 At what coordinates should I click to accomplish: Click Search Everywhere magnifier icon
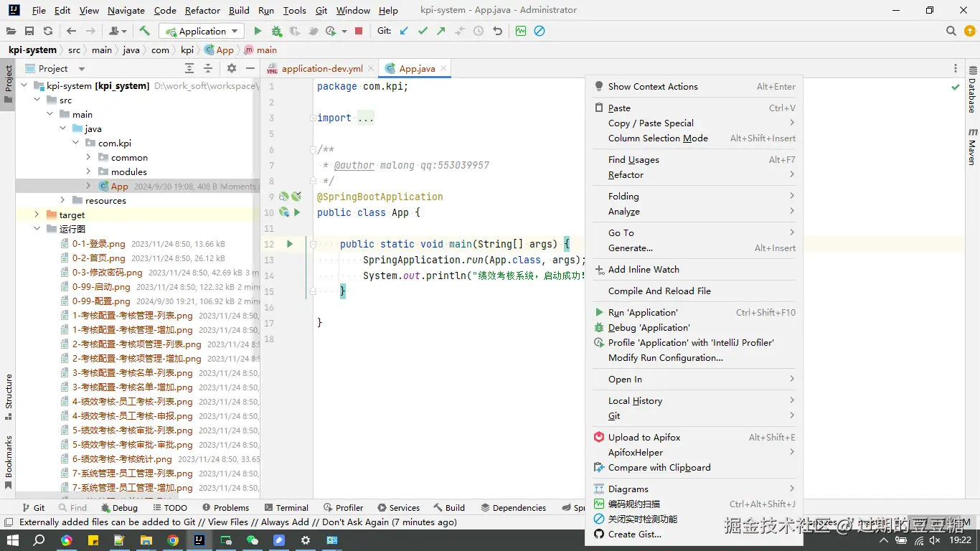951,31
